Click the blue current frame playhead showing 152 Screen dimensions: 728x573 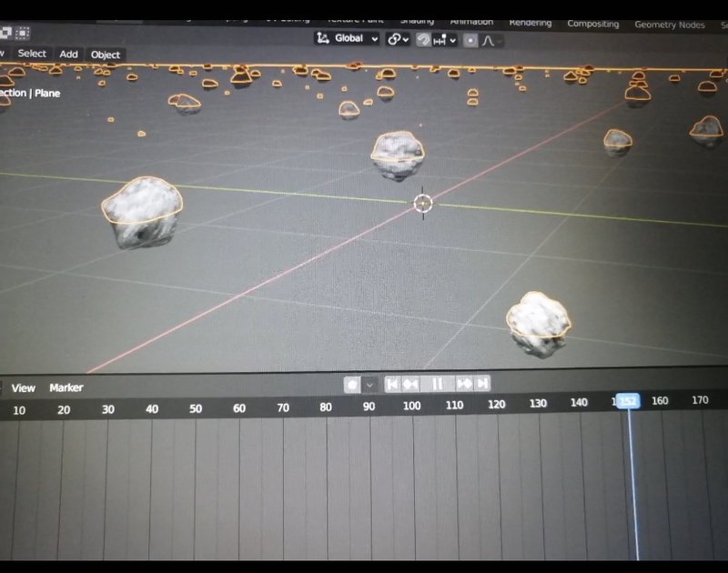point(629,400)
